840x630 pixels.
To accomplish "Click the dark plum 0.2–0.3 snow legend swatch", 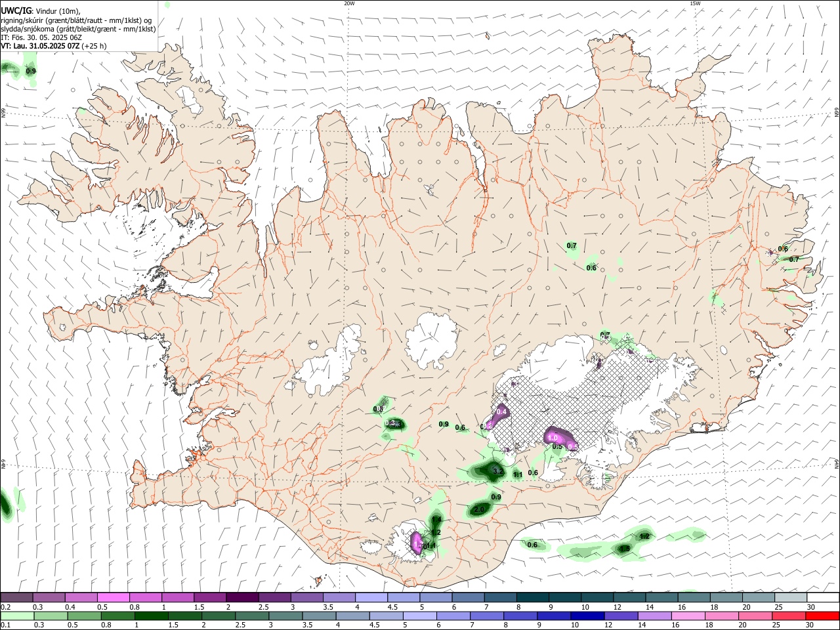I will coord(17,598).
